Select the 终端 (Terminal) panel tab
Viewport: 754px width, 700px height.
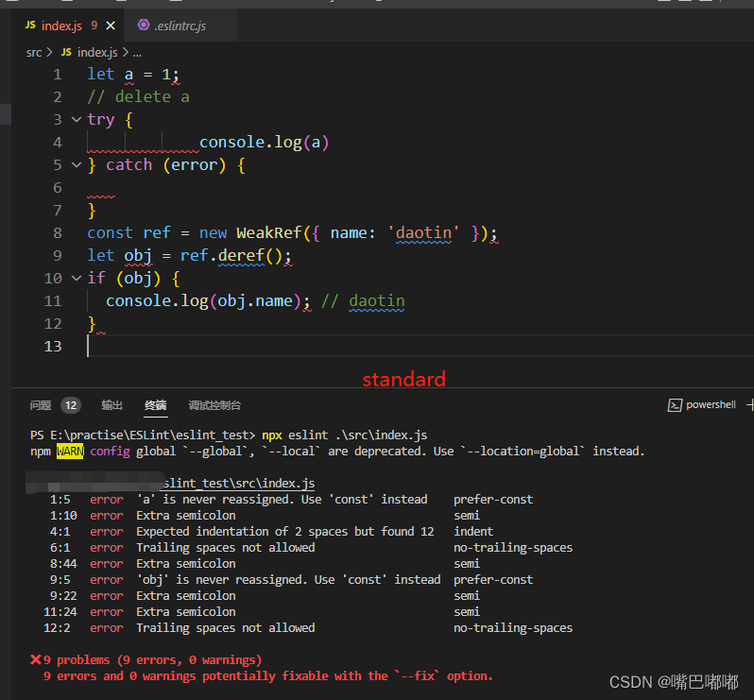click(x=156, y=405)
